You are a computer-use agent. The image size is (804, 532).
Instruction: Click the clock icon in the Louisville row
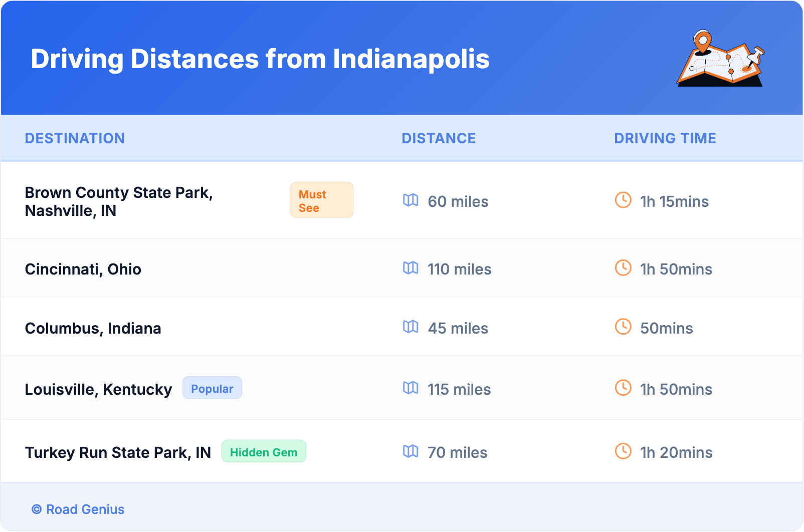tap(623, 388)
